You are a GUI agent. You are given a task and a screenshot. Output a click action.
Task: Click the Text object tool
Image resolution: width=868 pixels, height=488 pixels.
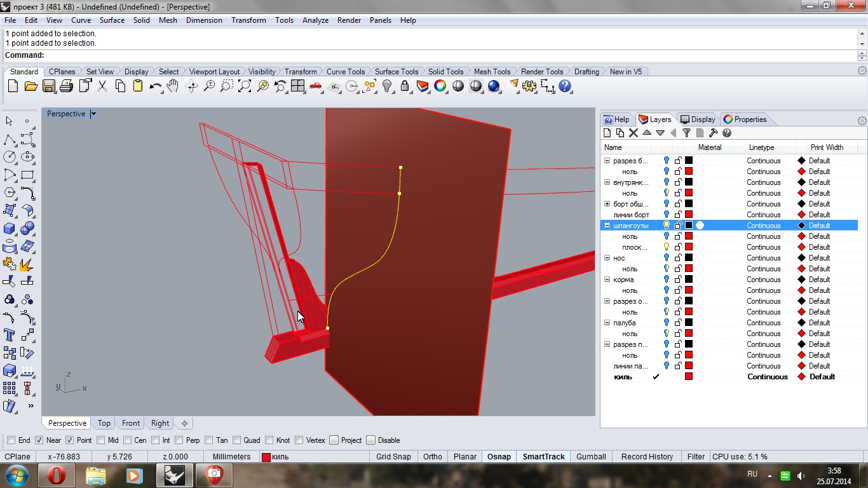pyautogui.click(x=10, y=335)
